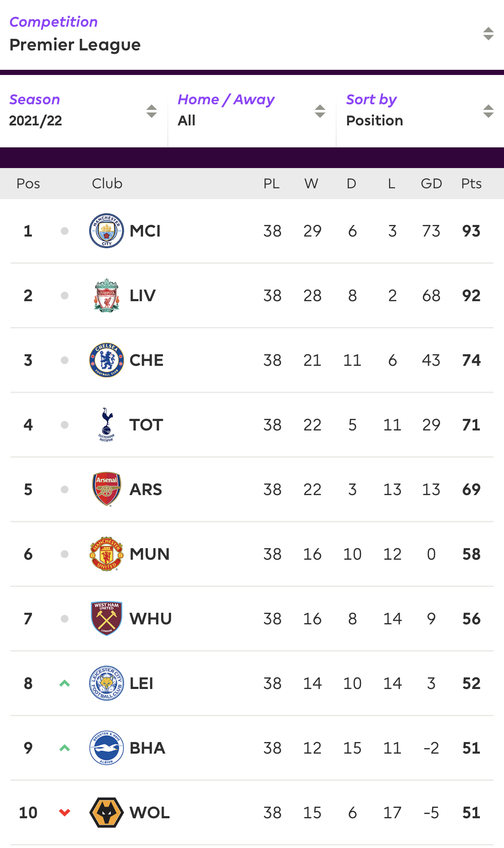Click the Wolves wolf head logo

[106, 812]
